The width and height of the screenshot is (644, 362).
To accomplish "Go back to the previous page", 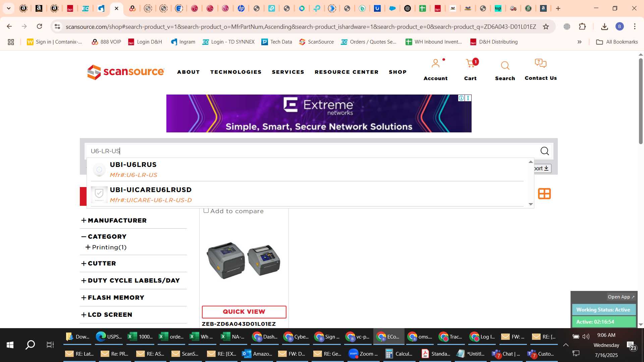I will coord(9,26).
